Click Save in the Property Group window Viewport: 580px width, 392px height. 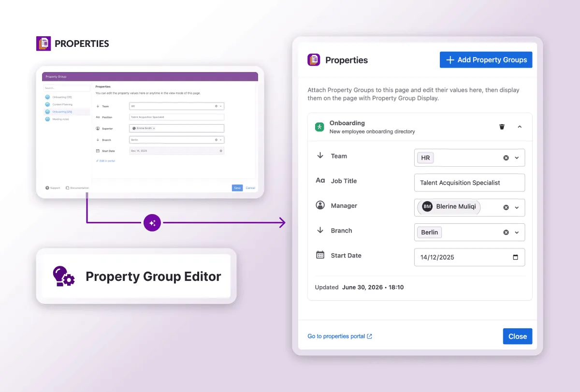pyautogui.click(x=237, y=188)
